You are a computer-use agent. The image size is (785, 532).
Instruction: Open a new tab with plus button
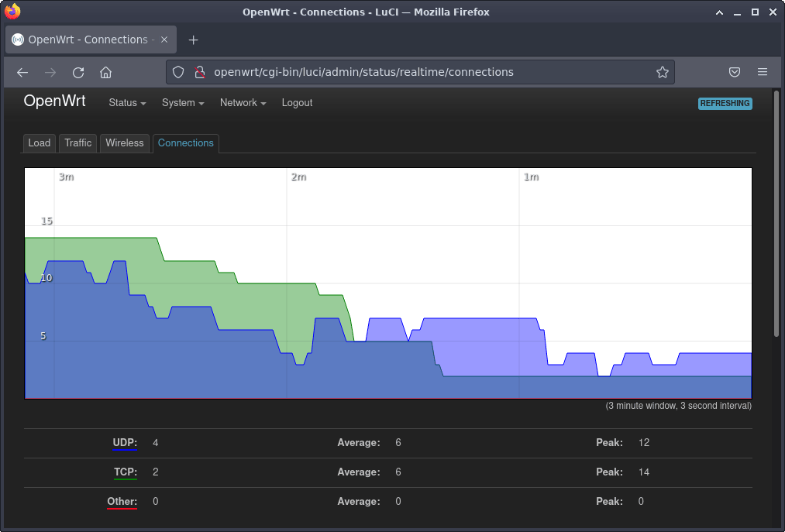(x=194, y=39)
